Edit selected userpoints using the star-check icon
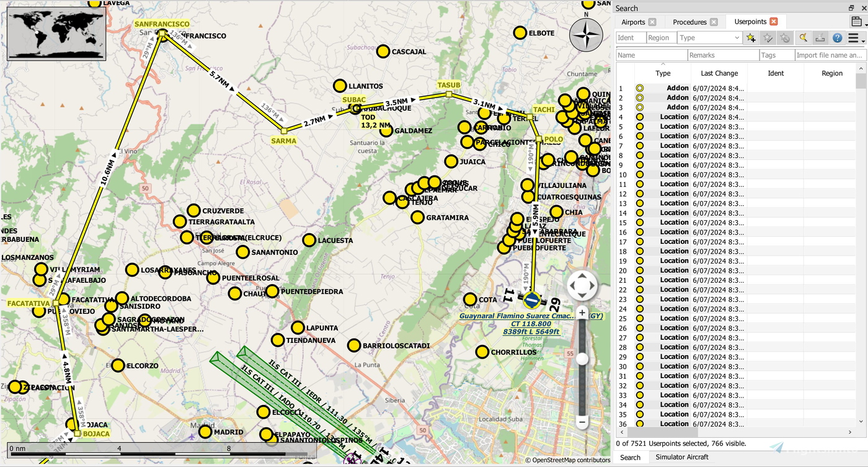868x467 pixels. tap(768, 37)
